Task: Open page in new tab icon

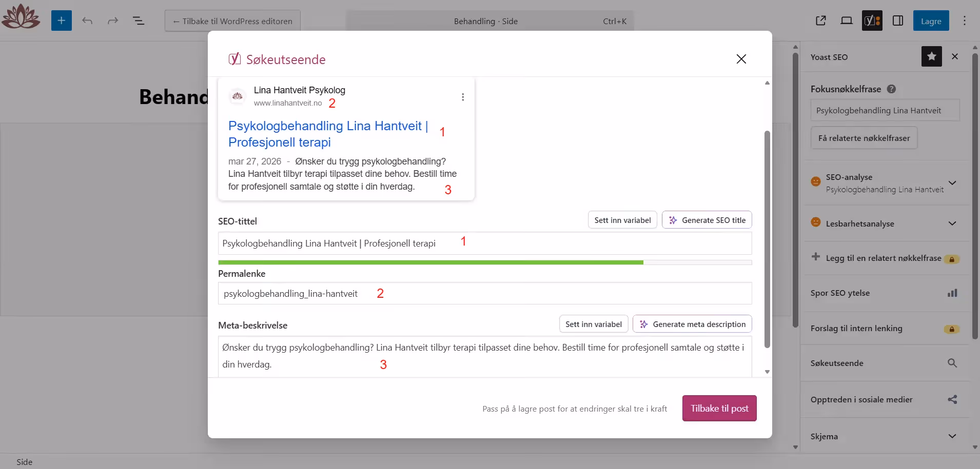Action: (821, 21)
